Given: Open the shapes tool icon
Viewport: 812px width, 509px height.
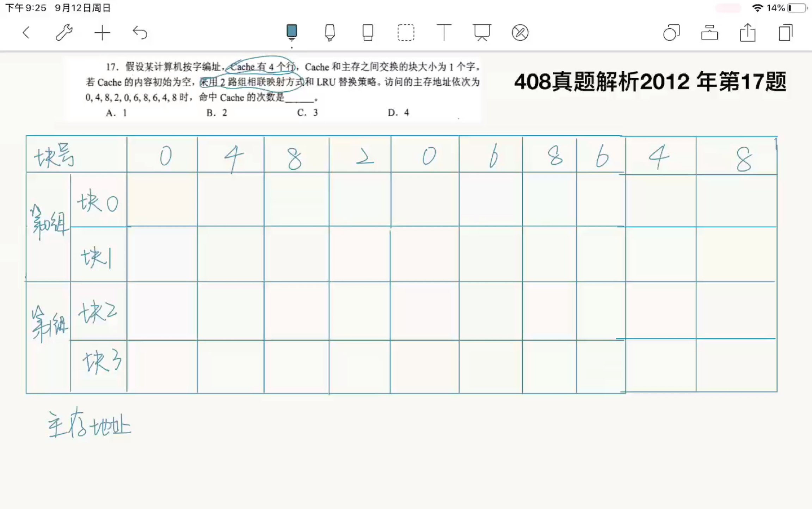Looking at the screenshot, I should 671,33.
